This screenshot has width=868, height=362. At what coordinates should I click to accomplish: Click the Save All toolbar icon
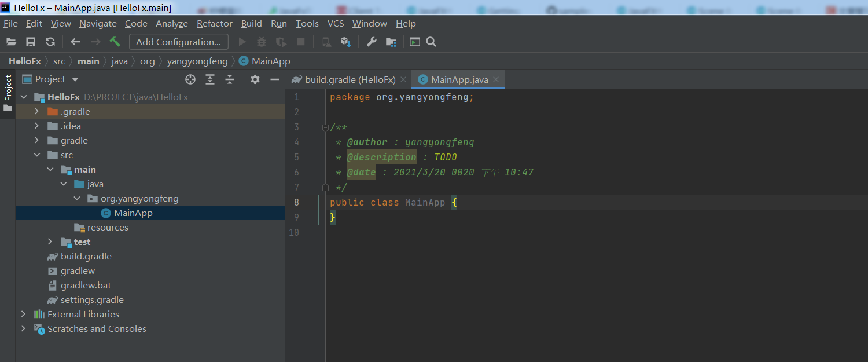pos(31,42)
